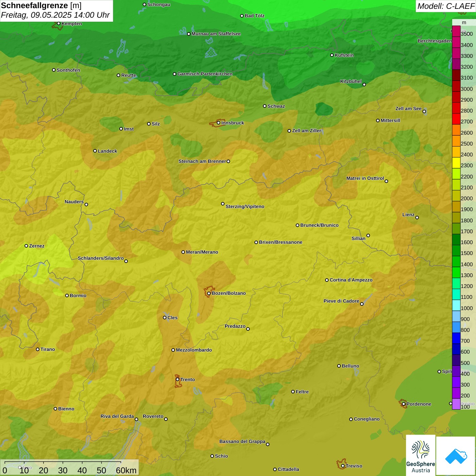
Task: Click the Sillian label
Action: click(x=358, y=238)
